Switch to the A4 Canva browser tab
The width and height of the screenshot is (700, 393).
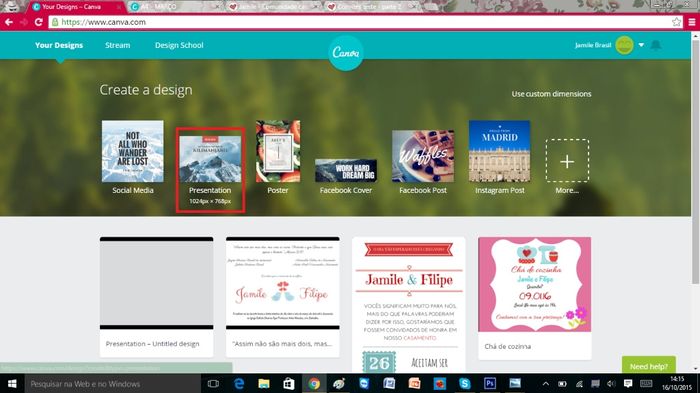(175, 7)
